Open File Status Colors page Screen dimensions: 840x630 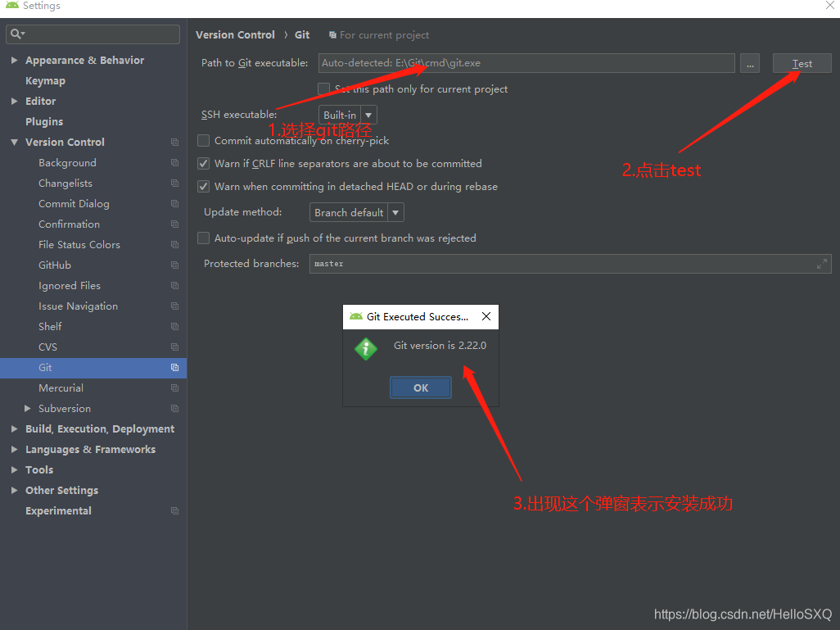[79, 244]
